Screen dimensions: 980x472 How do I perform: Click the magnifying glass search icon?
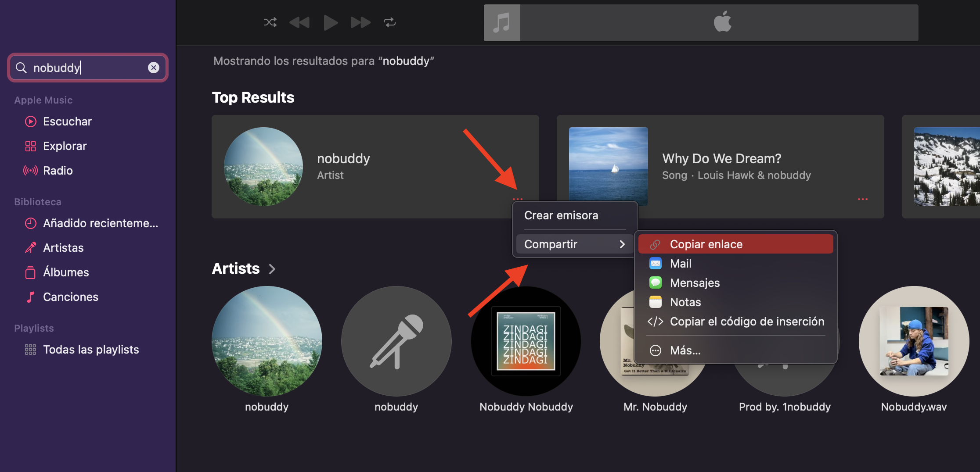pyautogui.click(x=21, y=68)
